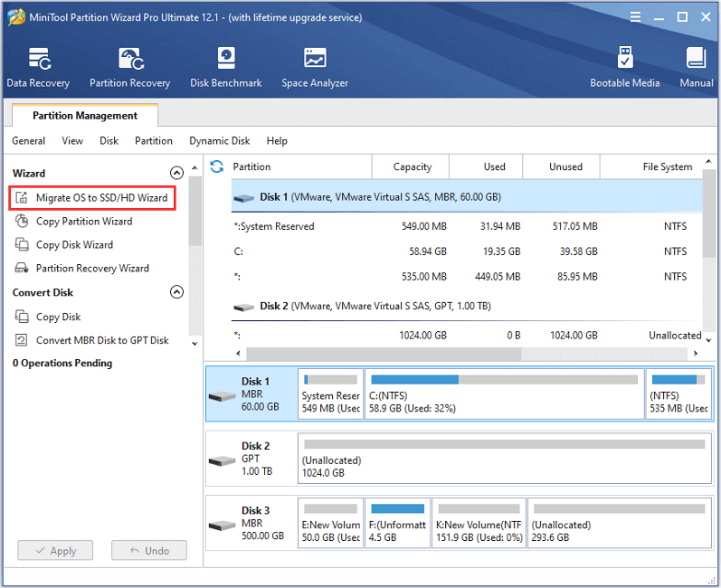
Task: Select E:New Volume block on Disk 3
Action: pos(330,523)
